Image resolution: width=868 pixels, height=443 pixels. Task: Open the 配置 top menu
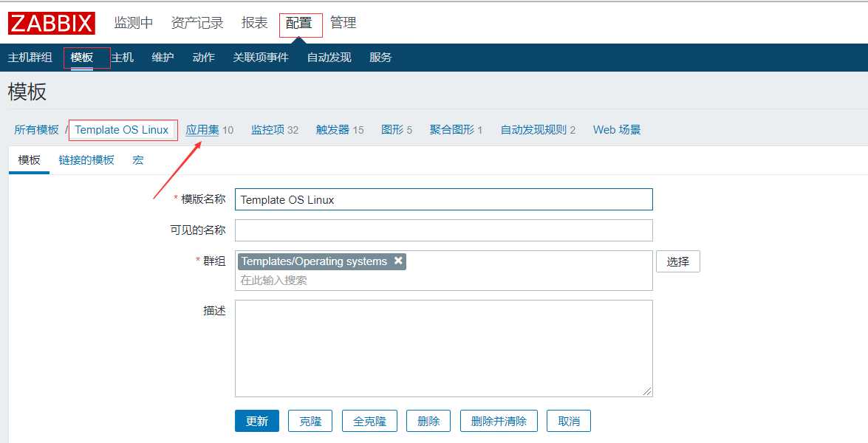pos(299,23)
